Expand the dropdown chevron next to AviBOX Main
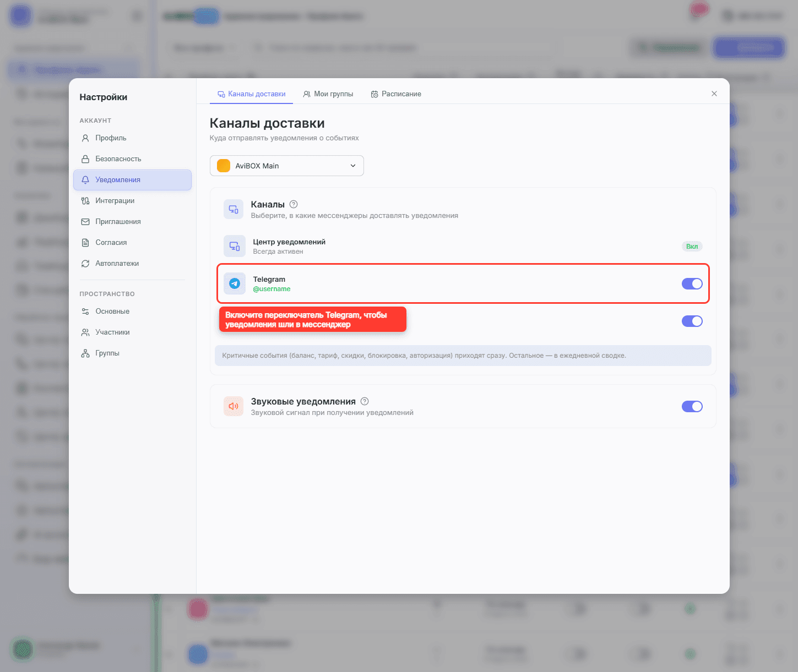 coord(353,166)
